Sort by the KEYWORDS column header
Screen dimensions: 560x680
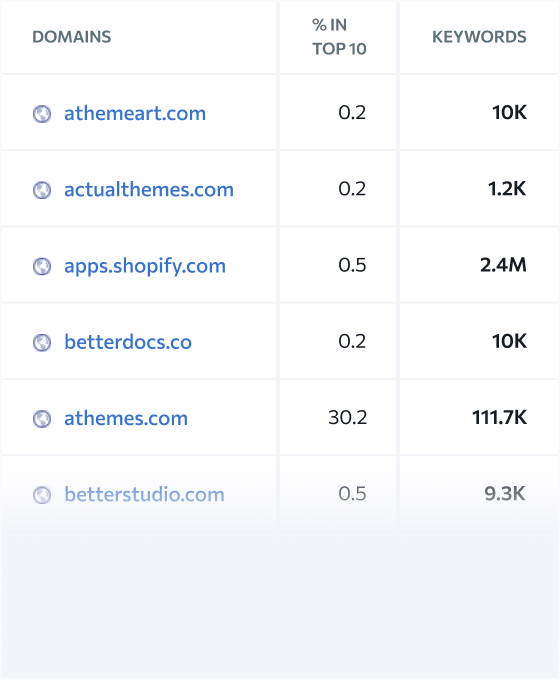(x=479, y=37)
